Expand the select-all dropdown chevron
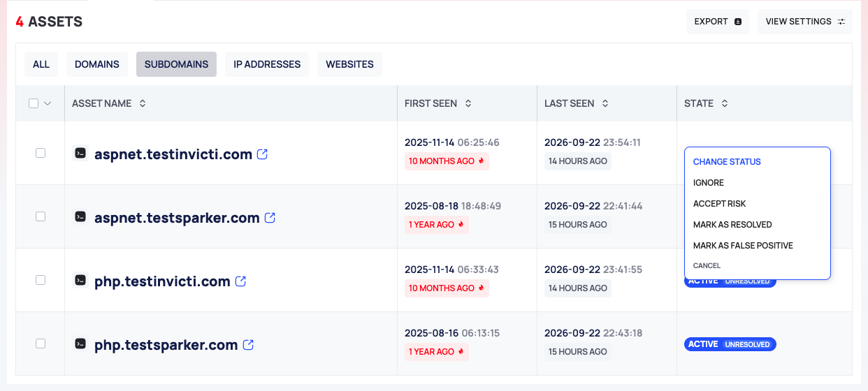 click(48, 103)
